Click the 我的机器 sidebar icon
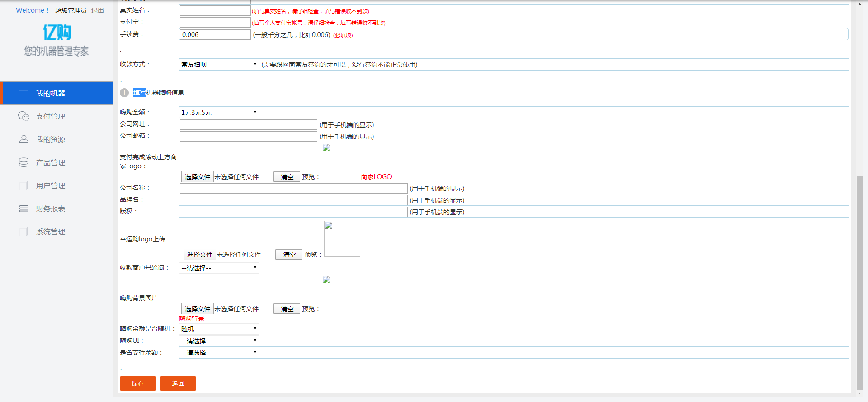This screenshot has height=402, width=868. [24, 93]
